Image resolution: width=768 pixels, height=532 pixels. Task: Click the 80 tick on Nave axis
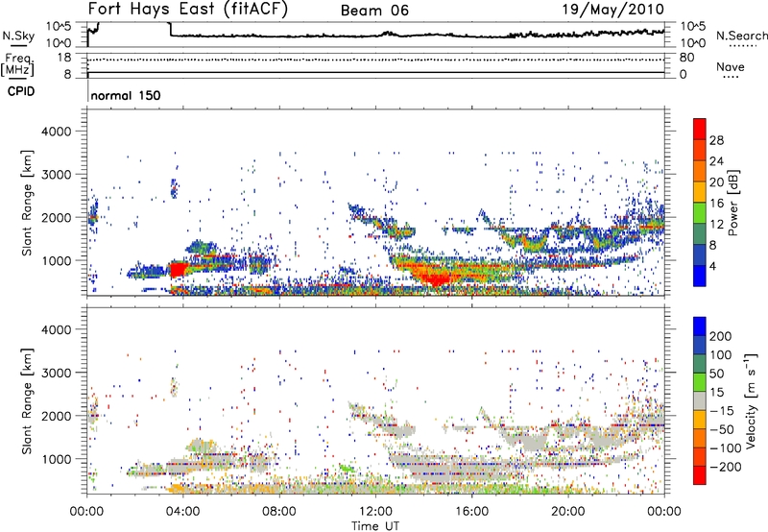point(686,58)
